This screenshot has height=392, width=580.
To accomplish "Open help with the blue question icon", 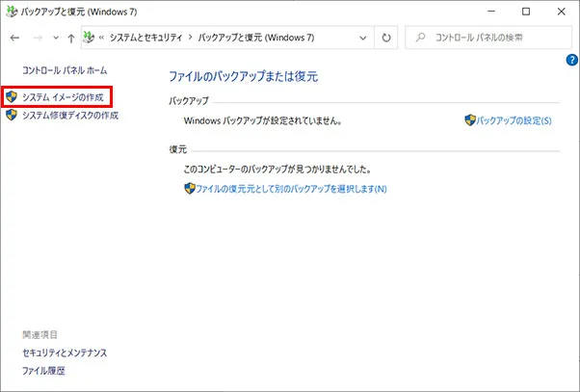I will pos(572,60).
